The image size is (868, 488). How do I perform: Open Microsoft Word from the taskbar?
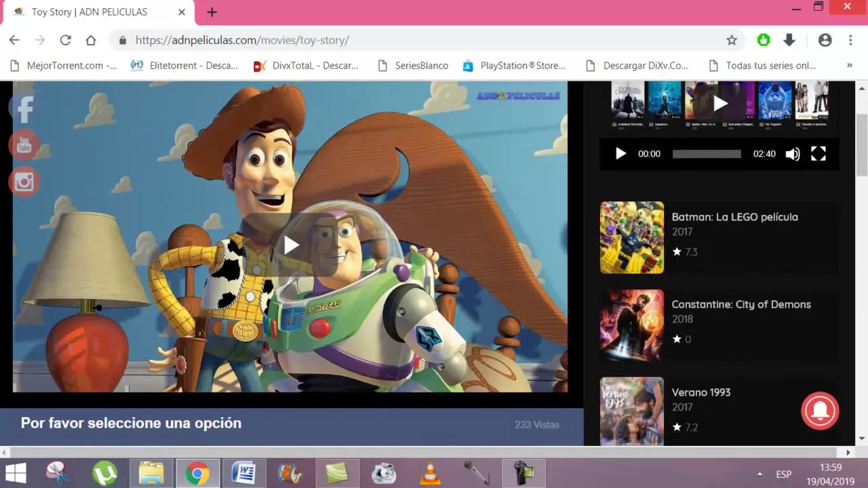243,473
